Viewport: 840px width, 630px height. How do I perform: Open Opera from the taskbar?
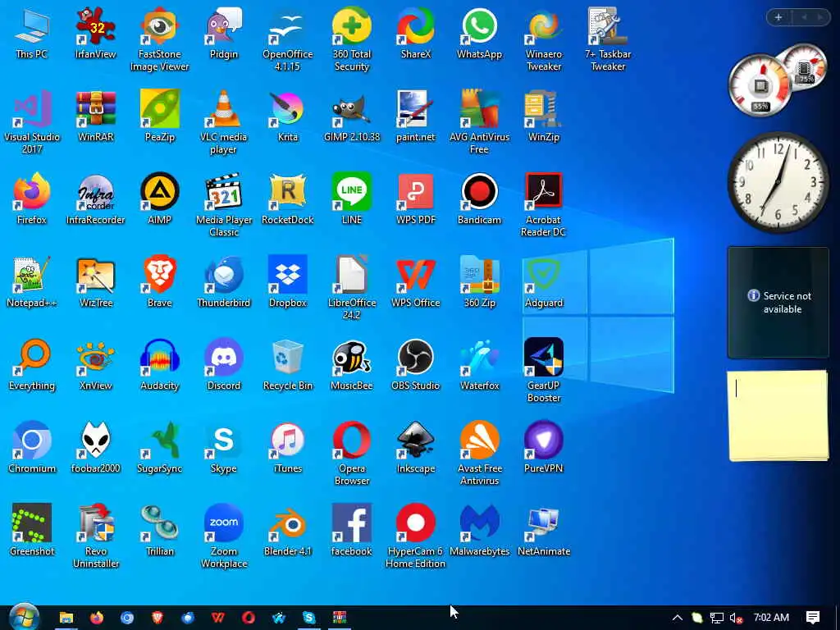tap(249, 618)
